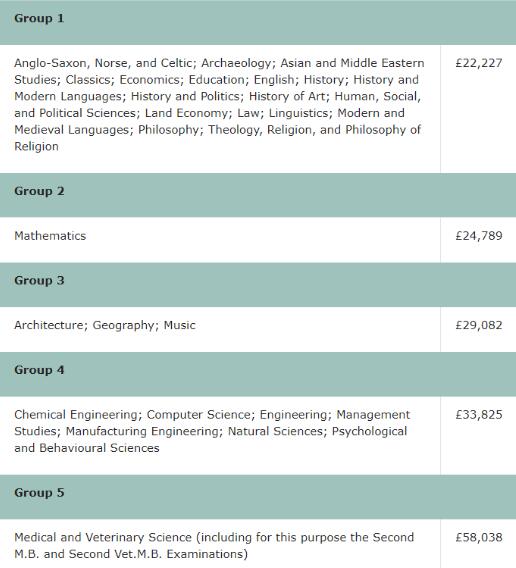Viewport: 516px width, 568px height.
Task: Select the £33,825 fee cell
Action: 478,435
